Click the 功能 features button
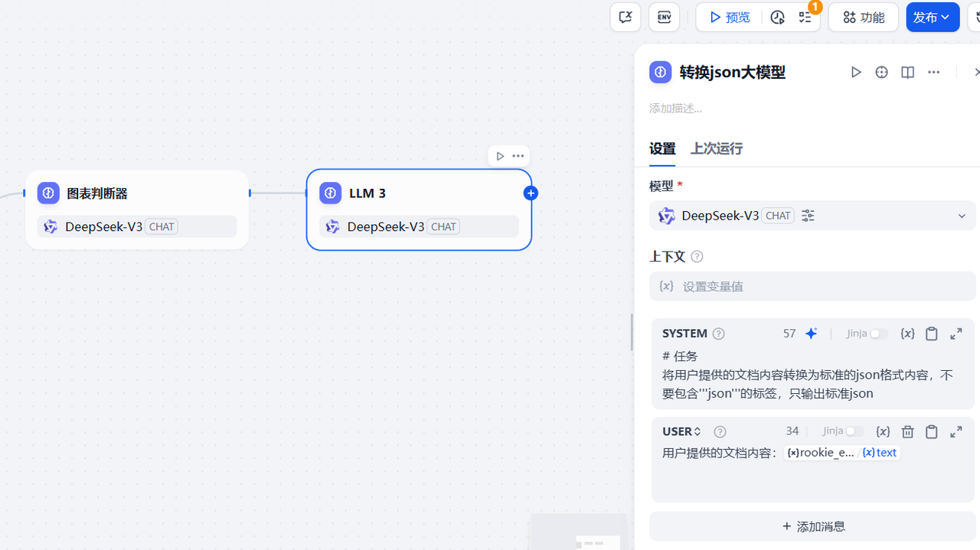Image resolution: width=980 pixels, height=550 pixels. pos(864,17)
